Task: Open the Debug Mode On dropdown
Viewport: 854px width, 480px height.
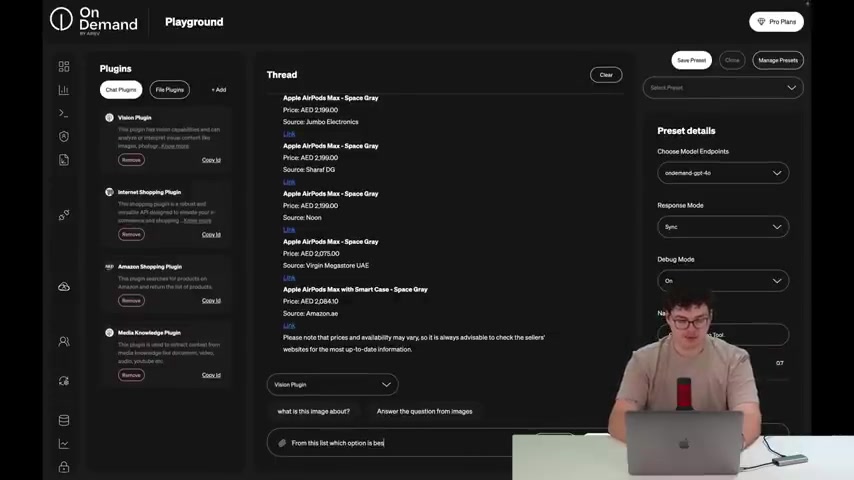Action: click(x=723, y=281)
